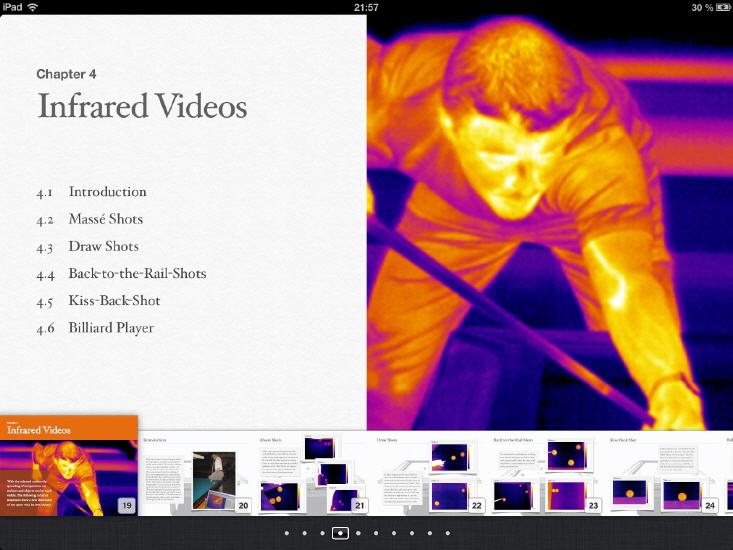Jump to section 4.5 Kiss-Back-Shot
Viewport: 733px width, 550px height.
[x=99, y=300]
